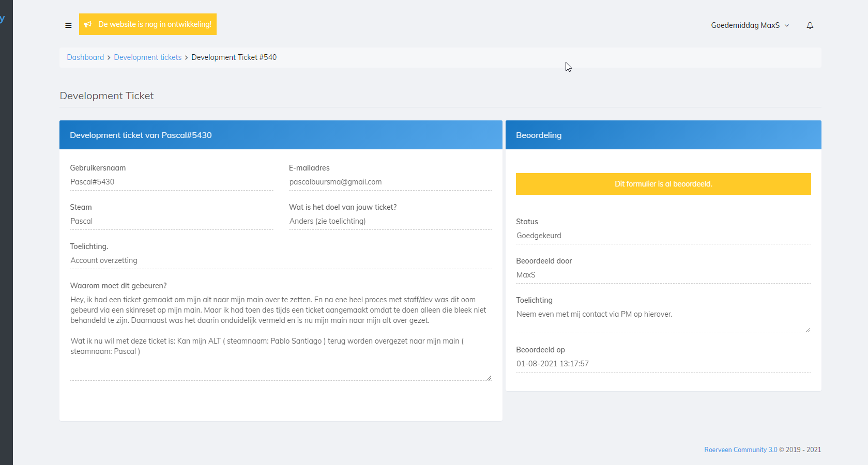The height and width of the screenshot is (465, 868).
Task: Open the notifications bell
Action: pyautogui.click(x=810, y=25)
